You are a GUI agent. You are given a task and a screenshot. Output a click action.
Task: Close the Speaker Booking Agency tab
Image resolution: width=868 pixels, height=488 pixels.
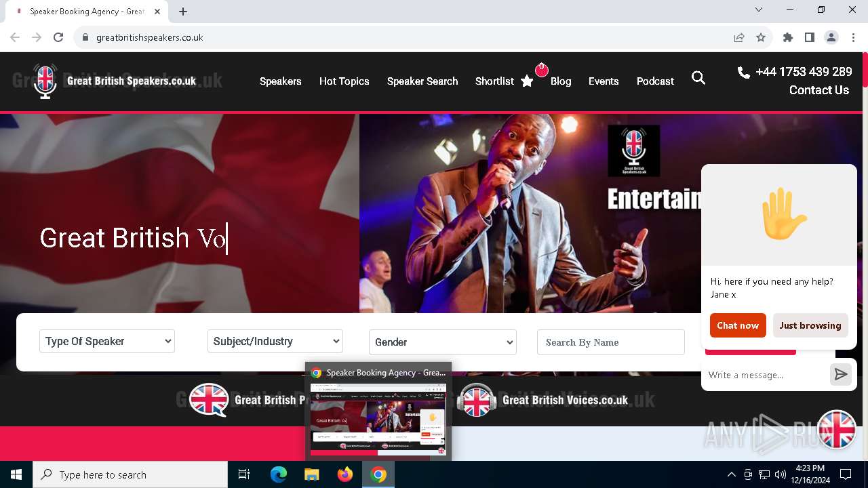coord(157,12)
